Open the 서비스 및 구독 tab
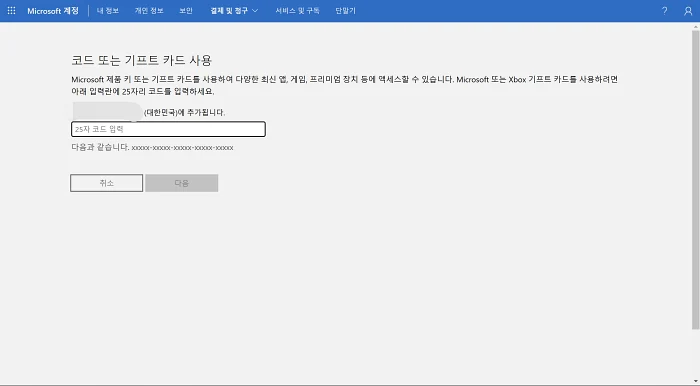Screen dimensions: 700x386 [x=297, y=11]
